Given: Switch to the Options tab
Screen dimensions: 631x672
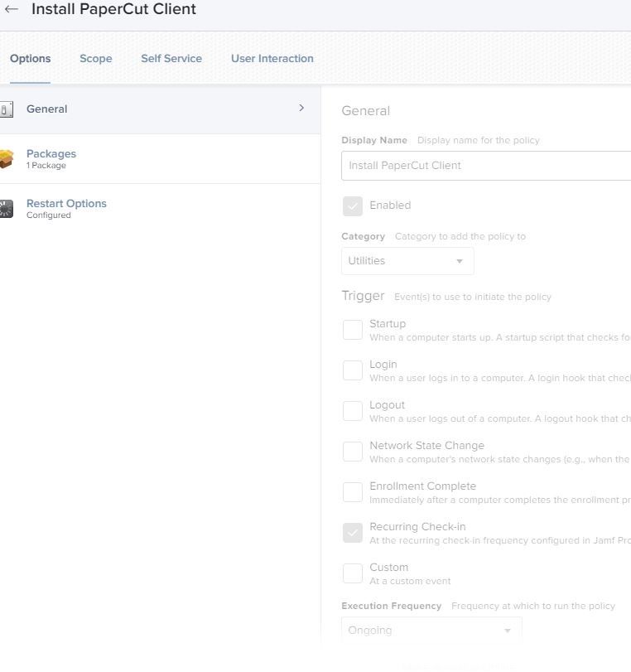Looking at the screenshot, I should (31, 59).
